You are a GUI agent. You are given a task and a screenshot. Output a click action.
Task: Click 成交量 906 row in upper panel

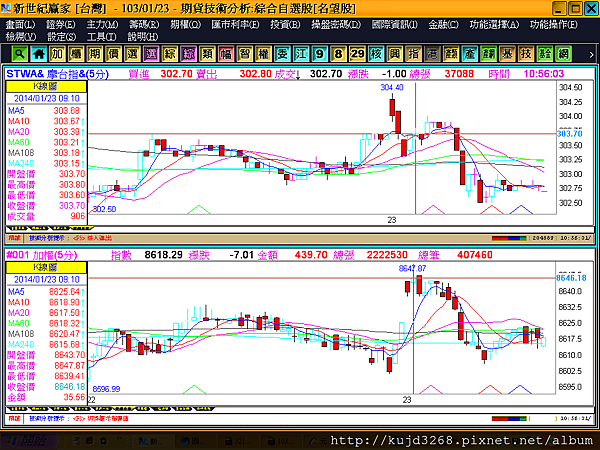coord(46,216)
